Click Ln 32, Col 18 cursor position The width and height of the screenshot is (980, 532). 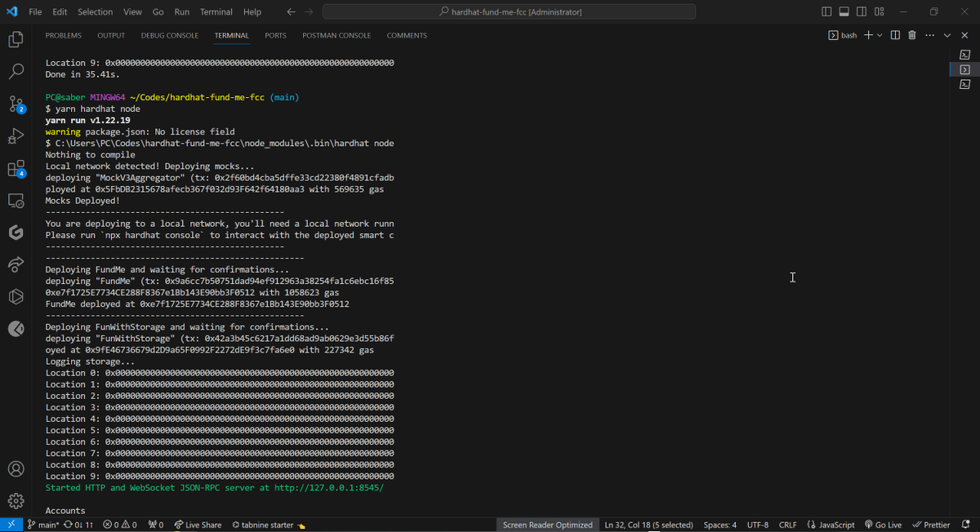648,525
